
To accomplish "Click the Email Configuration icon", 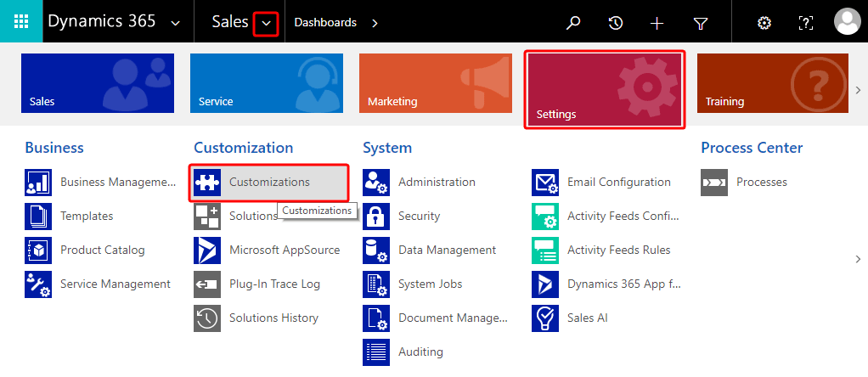I will [545, 183].
